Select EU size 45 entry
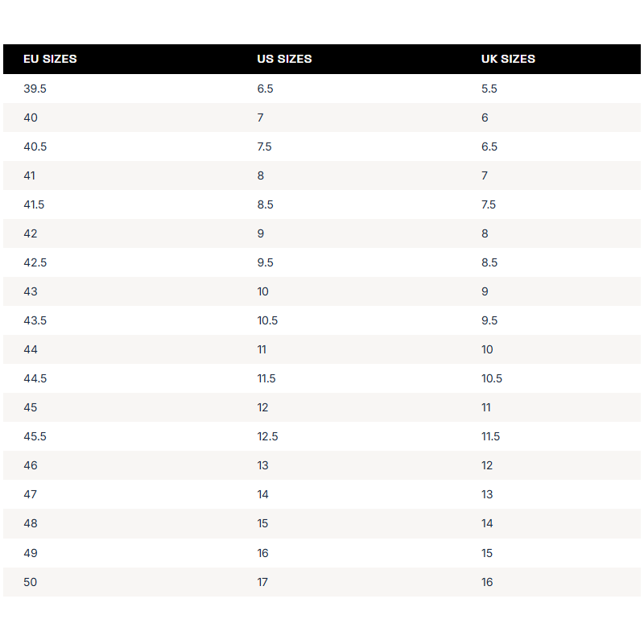This screenshot has width=644, height=644. click(x=31, y=407)
